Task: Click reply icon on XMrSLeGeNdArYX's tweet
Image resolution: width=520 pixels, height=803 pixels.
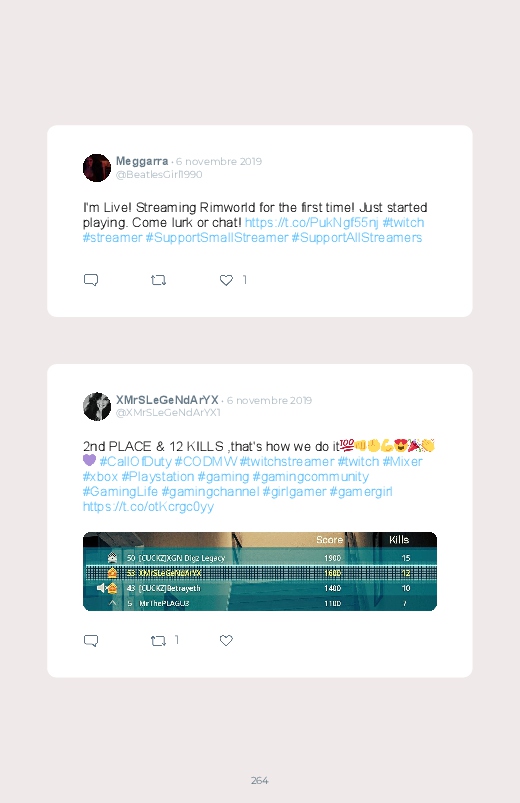Action: (91, 641)
